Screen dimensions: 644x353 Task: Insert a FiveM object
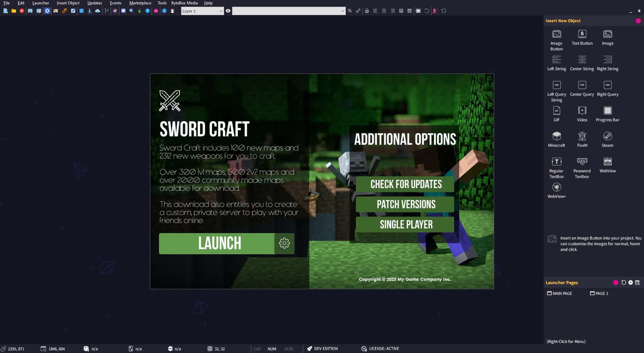(x=582, y=136)
